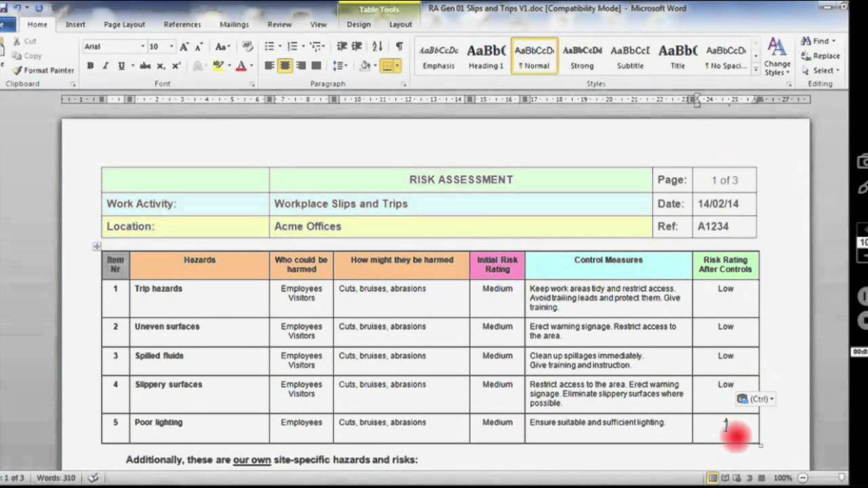Open the line spacing dropdown

click(x=340, y=66)
